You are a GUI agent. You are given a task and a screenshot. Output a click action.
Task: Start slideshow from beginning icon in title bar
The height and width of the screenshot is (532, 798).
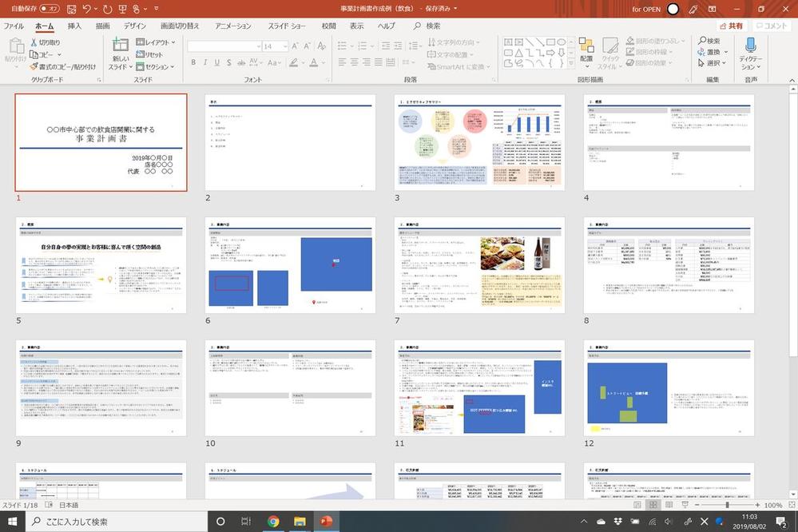pyautogui.click(x=123, y=9)
